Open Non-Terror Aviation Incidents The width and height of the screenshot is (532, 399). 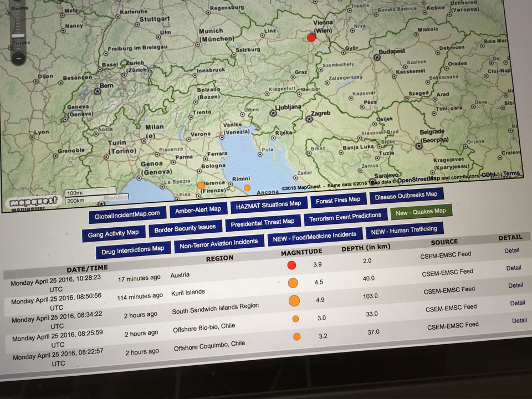[219, 244]
